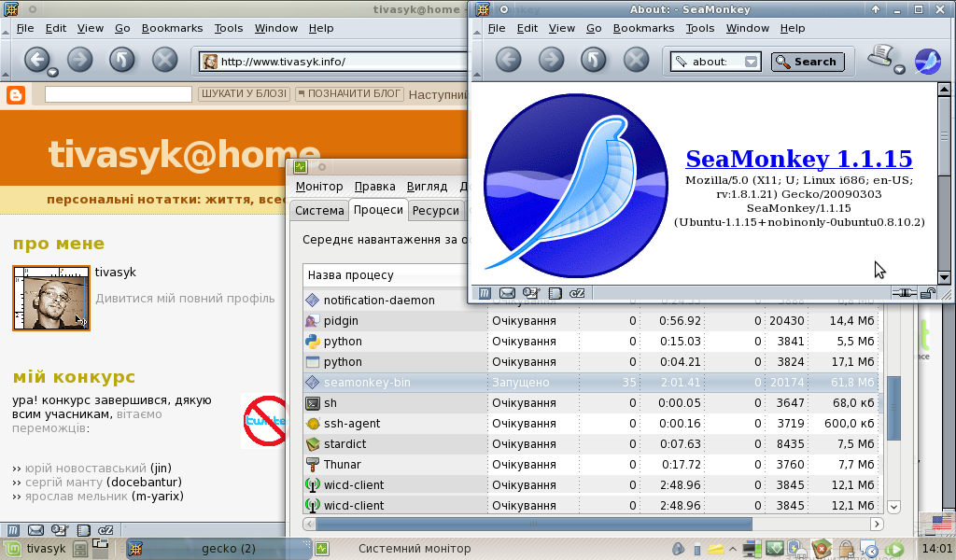Image resolution: width=956 pixels, height=560 pixels.
Task: Click the security lock icon in About window
Action: tap(927, 294)
